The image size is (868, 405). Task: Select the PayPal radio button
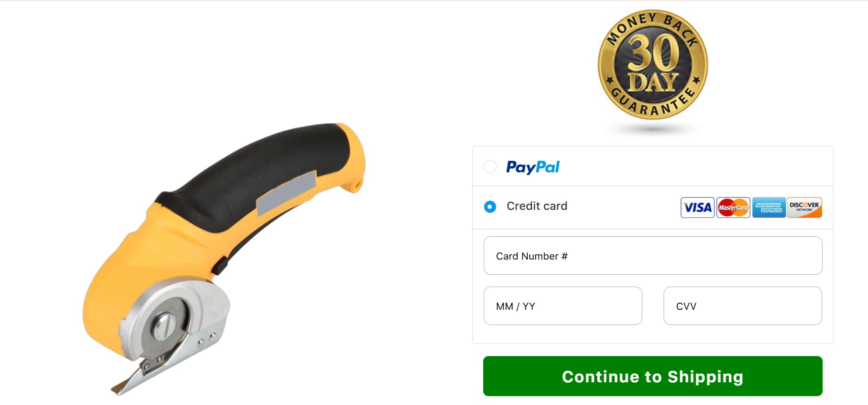coord(490,167)
